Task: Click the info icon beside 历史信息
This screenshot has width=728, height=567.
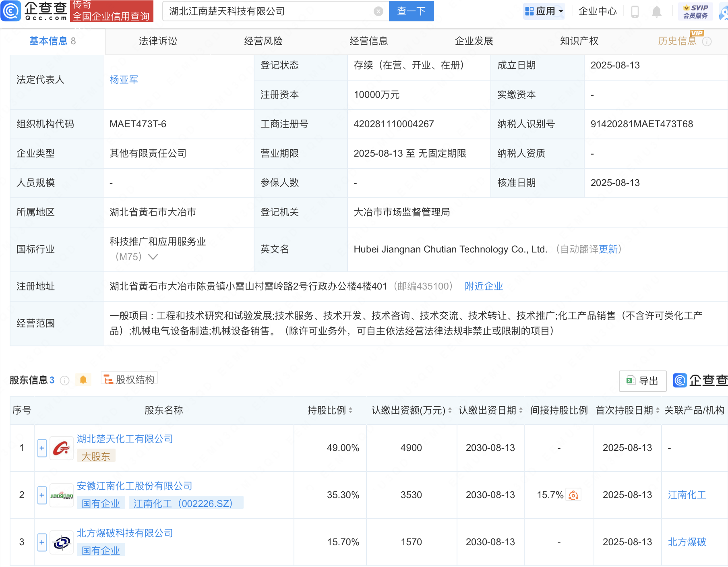Action: pyautogui.click(x=707, y=41)
